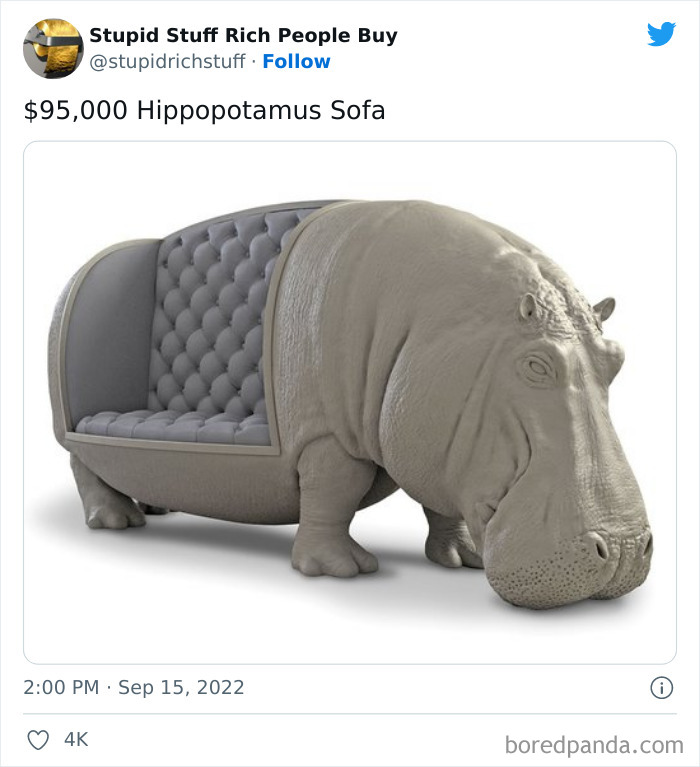700x767 pixels.
Task: Click the hippo's rear foot under the sofa arm
Action: 110,512
